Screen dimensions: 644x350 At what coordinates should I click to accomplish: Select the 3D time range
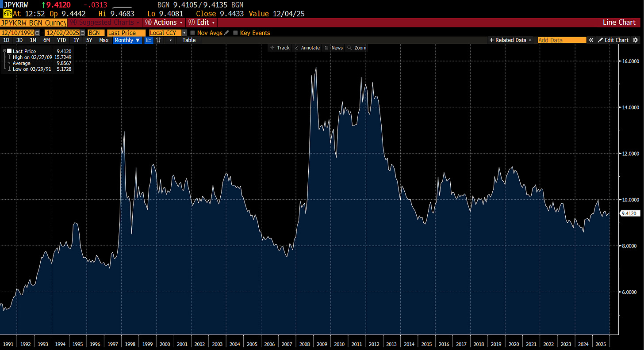(x=19, y=40)
